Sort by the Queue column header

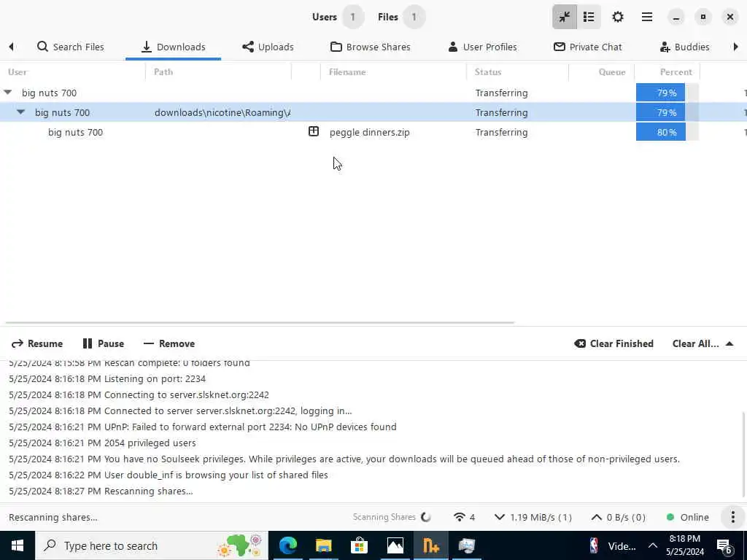tap(601, 72)
